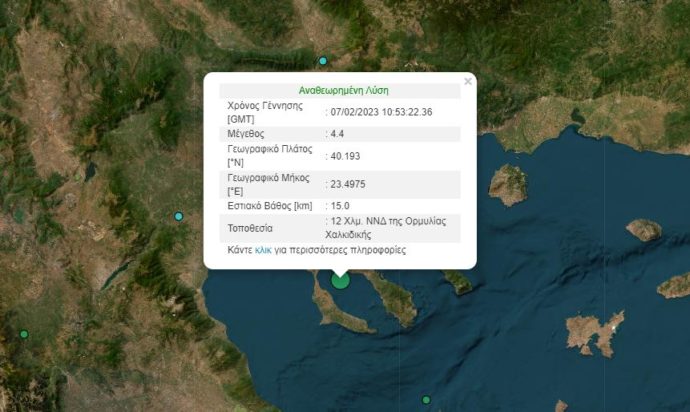The width and height of the screenshot is (690, 412).
Task: Click the 'Μέγεθος' row label
Action: click(x=246, y=133)
